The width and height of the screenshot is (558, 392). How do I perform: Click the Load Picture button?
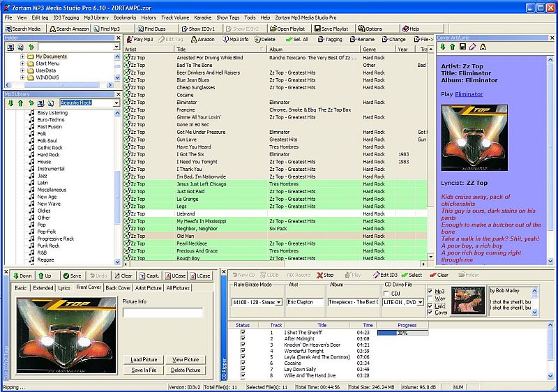(x=144, y=360)
